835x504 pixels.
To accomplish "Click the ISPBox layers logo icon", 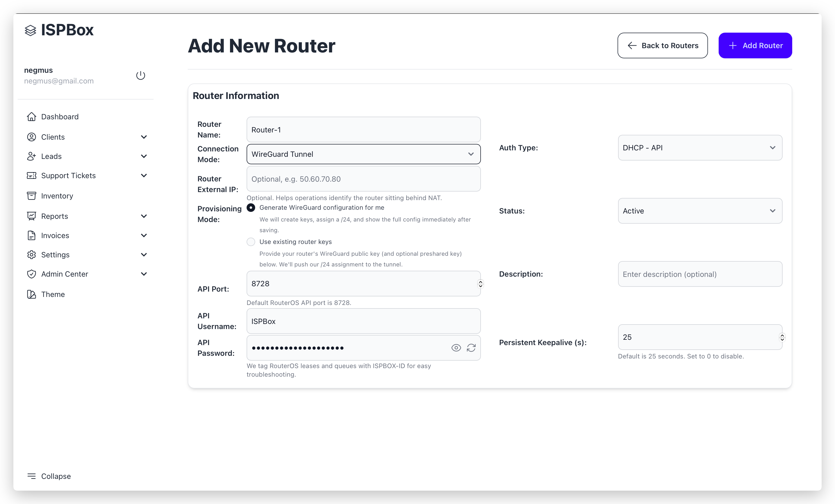I will (30, 30).
